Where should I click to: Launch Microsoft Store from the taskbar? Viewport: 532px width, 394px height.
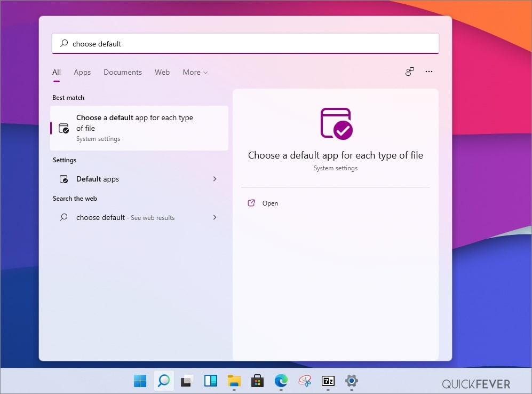tap(258, 381)
